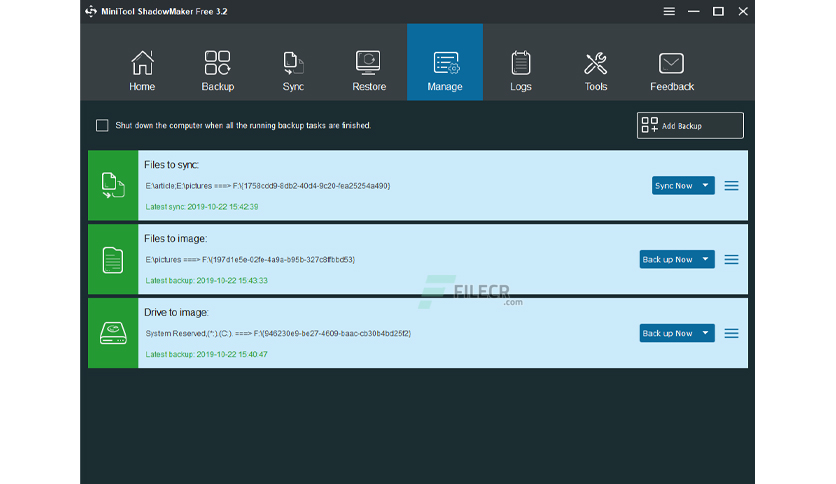This screenshot has height=484, width=836.
Task: Open the Tools wrench icon
Action: (x=596, y=63)
